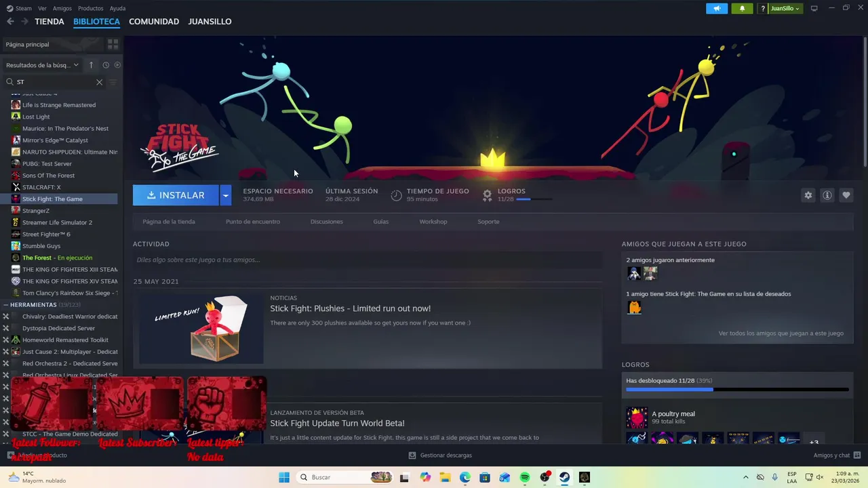This screenshot has width=868, height=488.
Task: Open Gestionar descargas
Action: 440,455
